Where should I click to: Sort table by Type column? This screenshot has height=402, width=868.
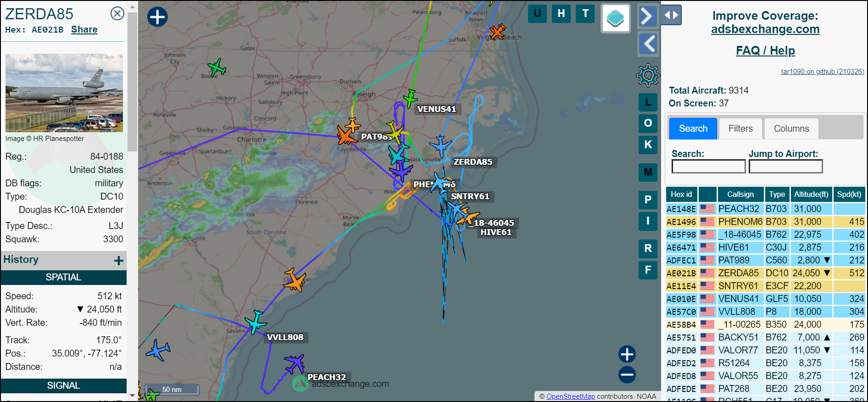tap(777, 194)
